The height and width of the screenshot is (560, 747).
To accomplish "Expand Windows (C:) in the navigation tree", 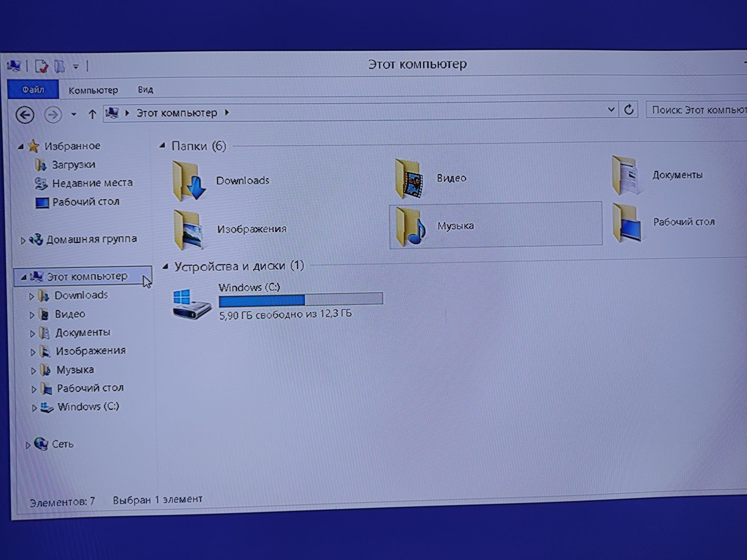I will 34,408.
